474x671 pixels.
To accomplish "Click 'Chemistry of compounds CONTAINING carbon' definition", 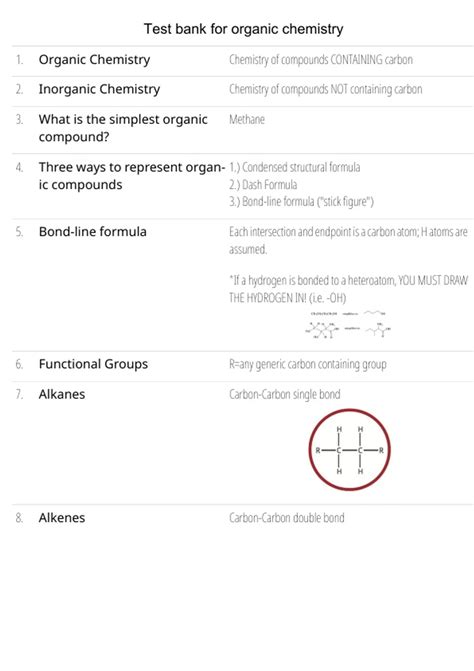I will 321,59.
